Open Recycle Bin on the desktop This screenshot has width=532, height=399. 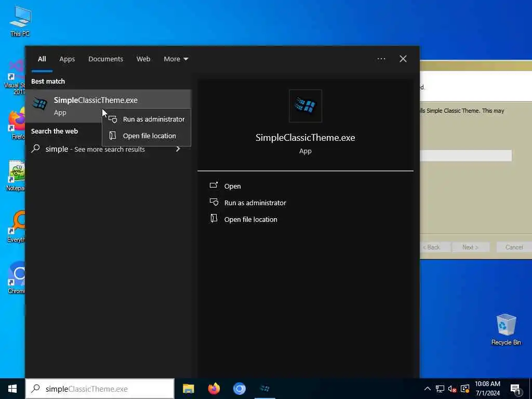pos(506,329)
